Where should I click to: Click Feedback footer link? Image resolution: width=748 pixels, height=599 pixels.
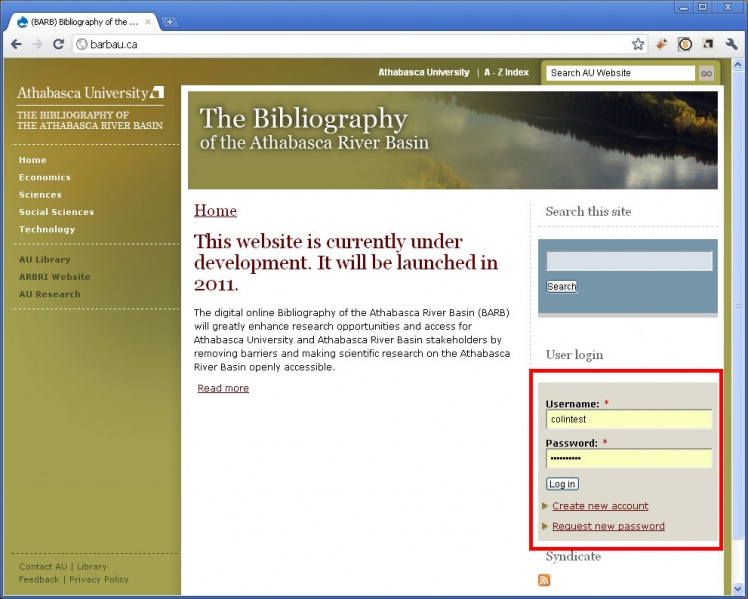(x=39, y=579)
